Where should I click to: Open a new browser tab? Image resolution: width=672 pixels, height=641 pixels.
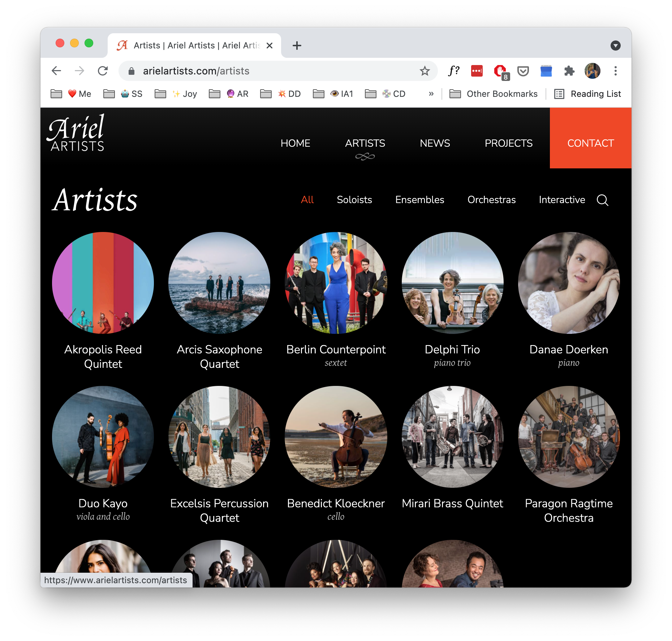[x=297, y=46]
